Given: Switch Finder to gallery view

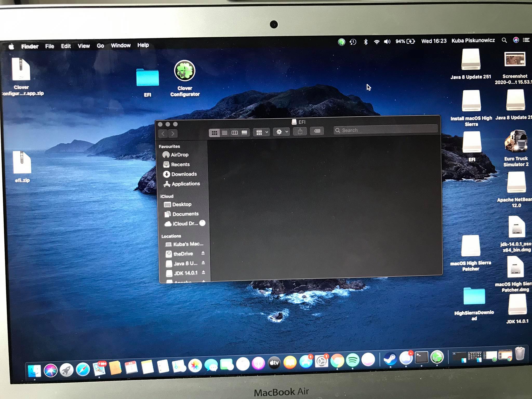Looking at the screenshot, I should click(244, 133).
